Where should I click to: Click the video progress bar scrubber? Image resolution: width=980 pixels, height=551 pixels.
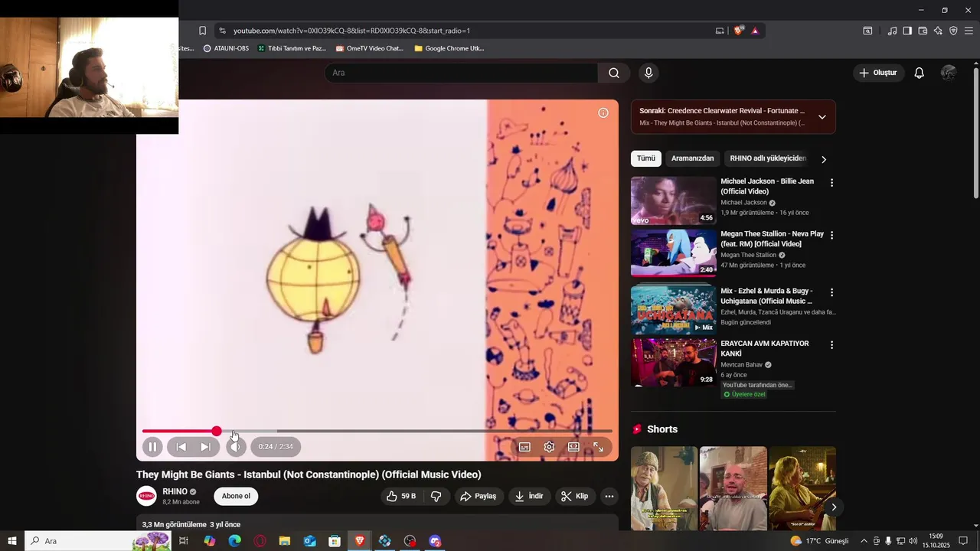(217, 432)
